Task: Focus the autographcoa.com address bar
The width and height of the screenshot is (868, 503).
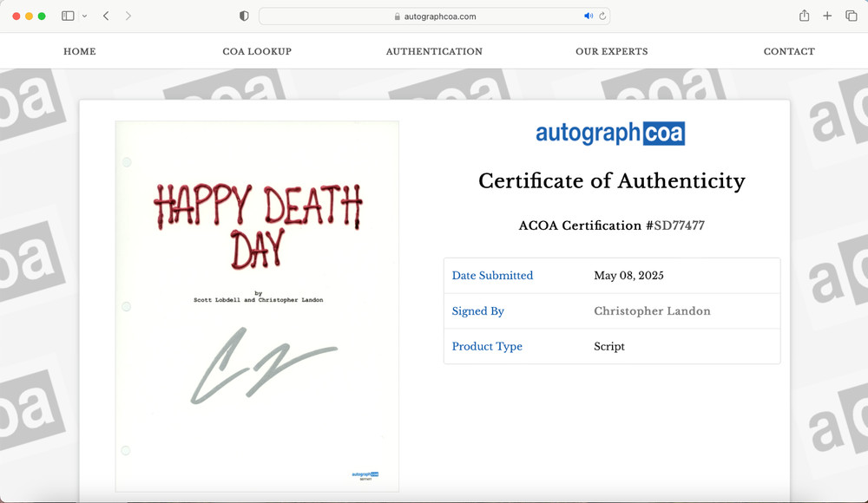Action: (x=434, y=16)
